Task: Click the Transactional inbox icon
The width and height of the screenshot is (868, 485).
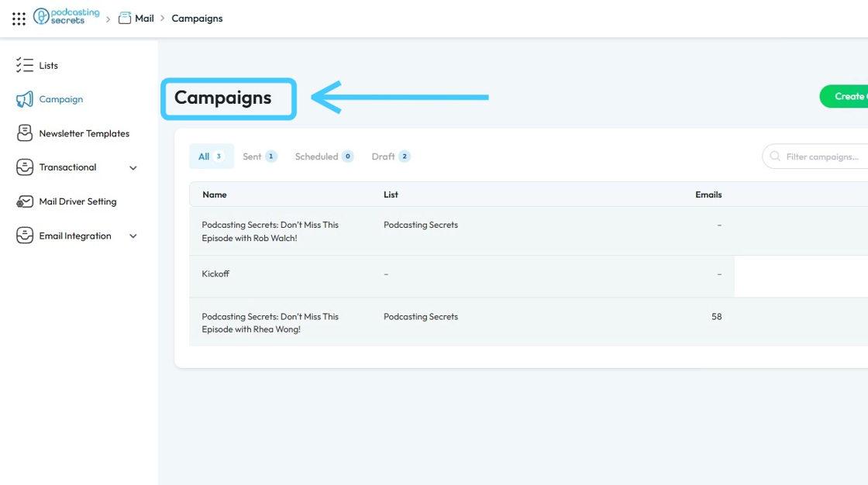Action: coord(25,167)
